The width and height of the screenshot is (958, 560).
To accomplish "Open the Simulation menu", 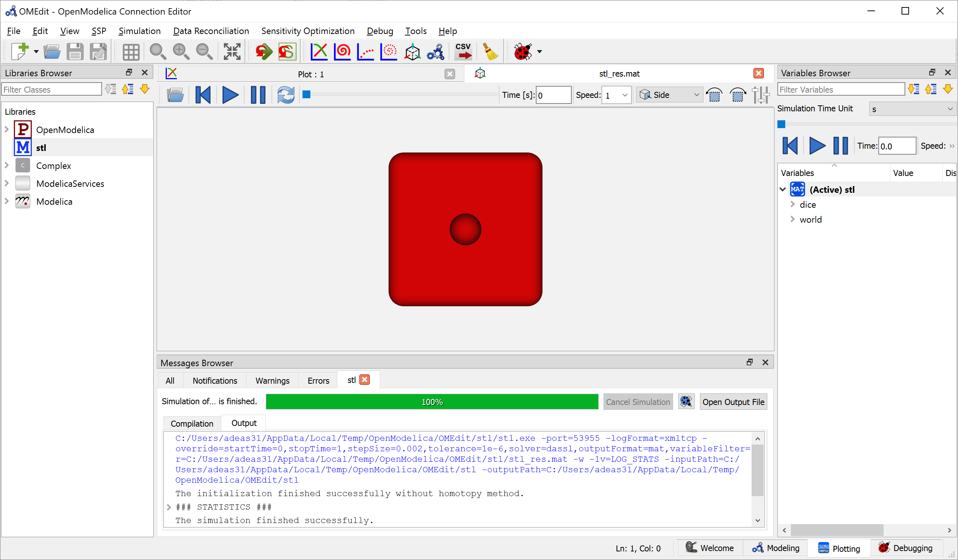I will 139,31.
